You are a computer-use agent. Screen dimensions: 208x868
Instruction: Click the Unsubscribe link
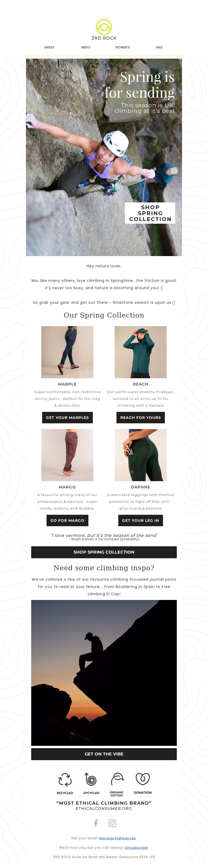click(x=136, y=847)
